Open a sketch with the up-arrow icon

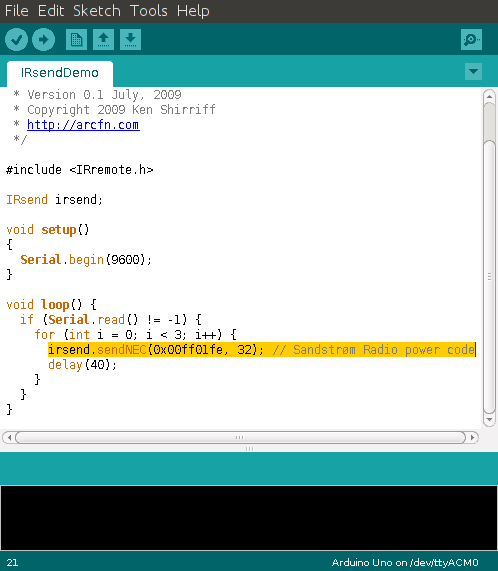tap(103, 39)
